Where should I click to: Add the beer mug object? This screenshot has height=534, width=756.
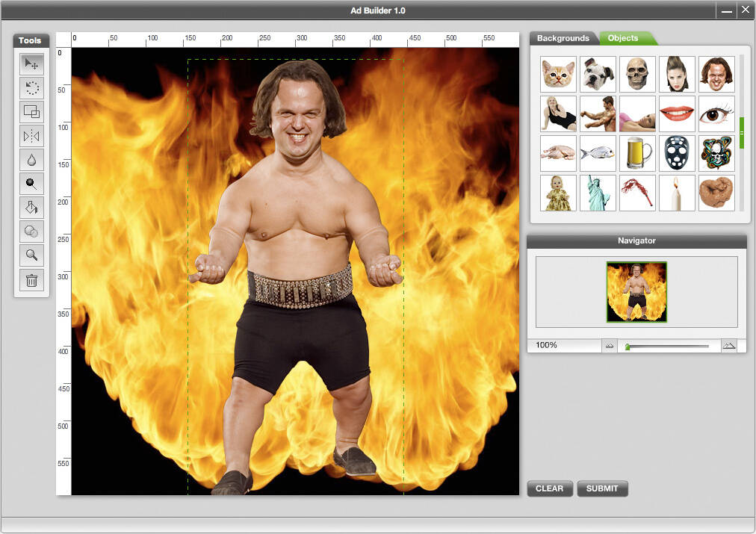click(638, 153)
